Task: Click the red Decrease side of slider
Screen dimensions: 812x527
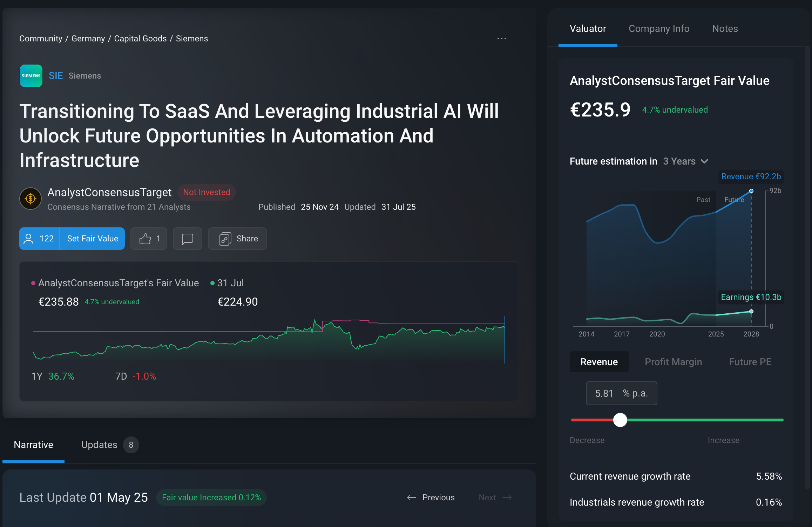Action: pos(592,420)
